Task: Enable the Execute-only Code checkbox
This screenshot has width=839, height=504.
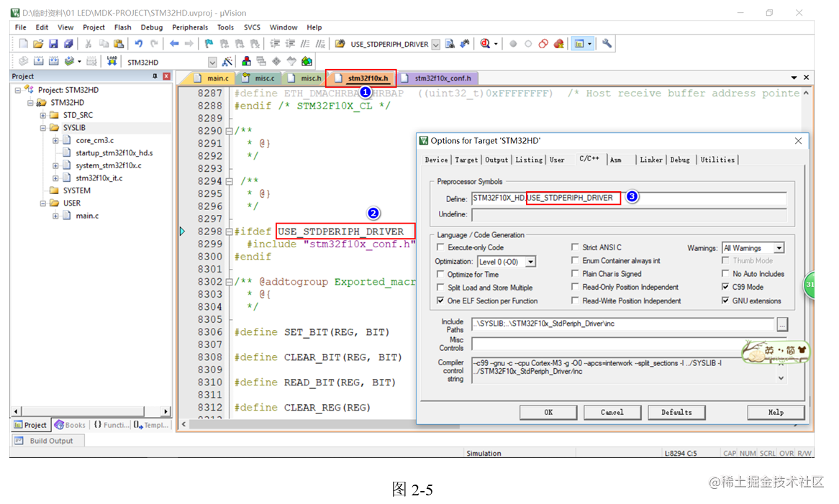Action: [x=440, y=247]
